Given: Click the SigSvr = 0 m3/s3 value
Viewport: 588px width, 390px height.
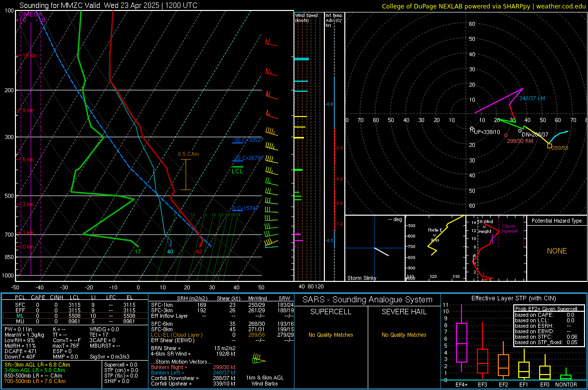Looking at the screenshot, I should click(x=110, y=357).
